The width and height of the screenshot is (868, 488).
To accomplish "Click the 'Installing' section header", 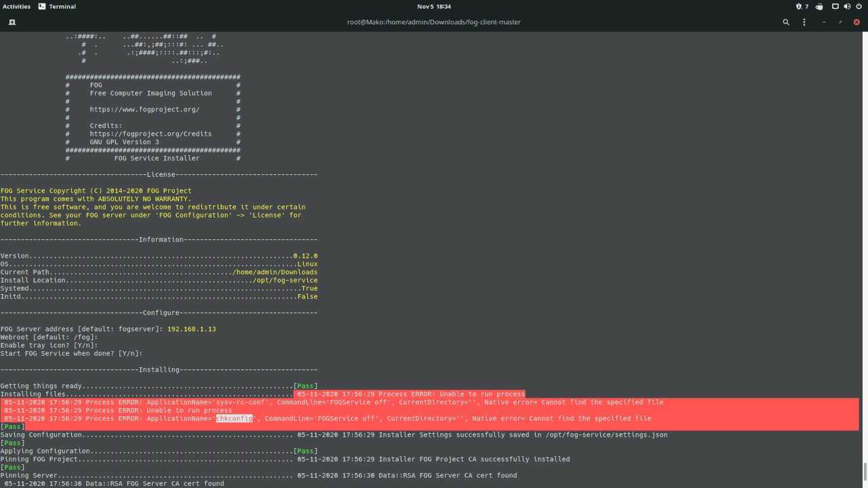I will [x=159, y=369].
